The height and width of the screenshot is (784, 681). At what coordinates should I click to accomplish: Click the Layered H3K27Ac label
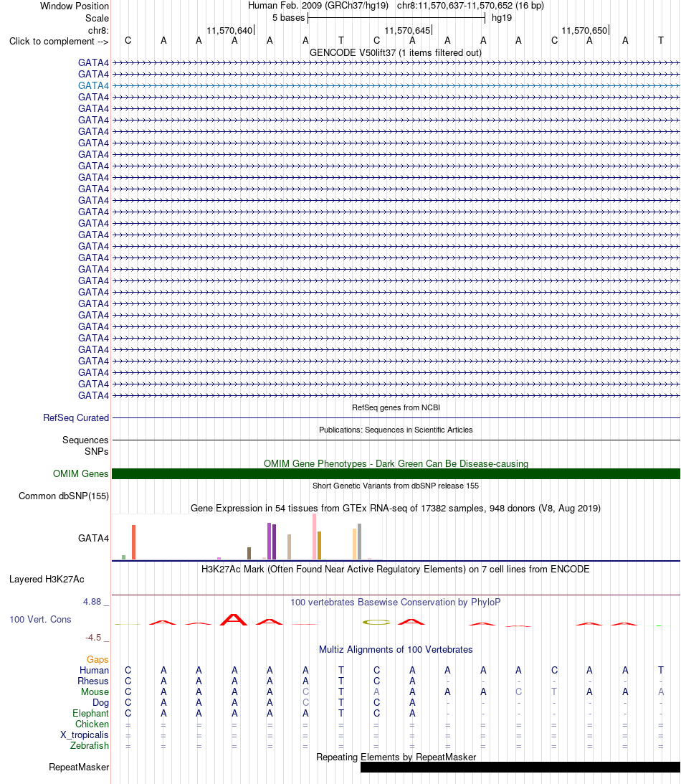point(47,579)
